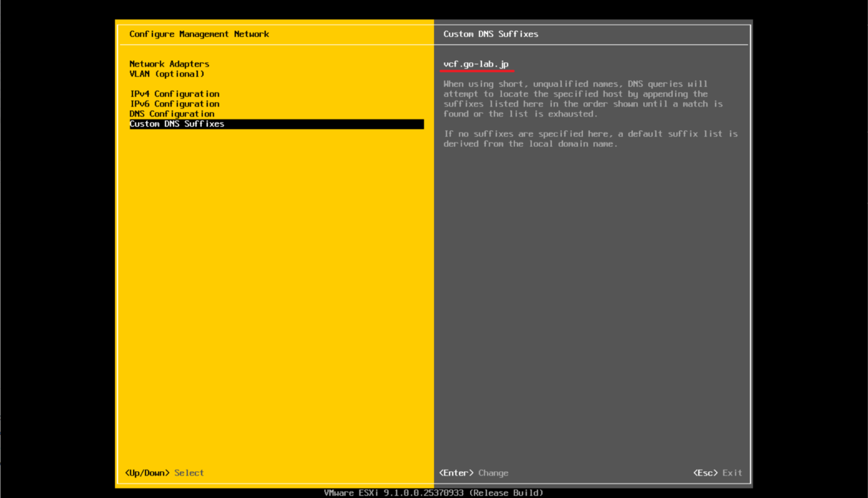This screenshot has width=868, height=498.
Task: Select highlighted Custom DNS Suffixes entry
Action: point(276,124)
